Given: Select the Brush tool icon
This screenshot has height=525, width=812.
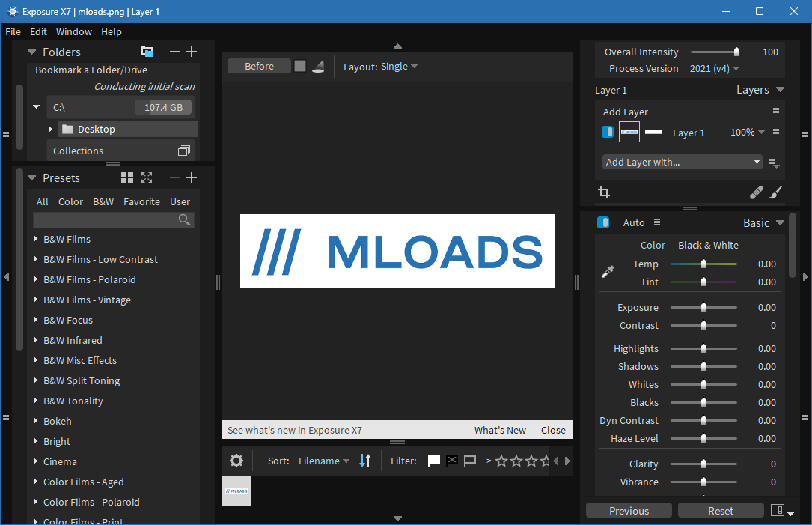Looking at the screenshot, I should tap(775, 192).
